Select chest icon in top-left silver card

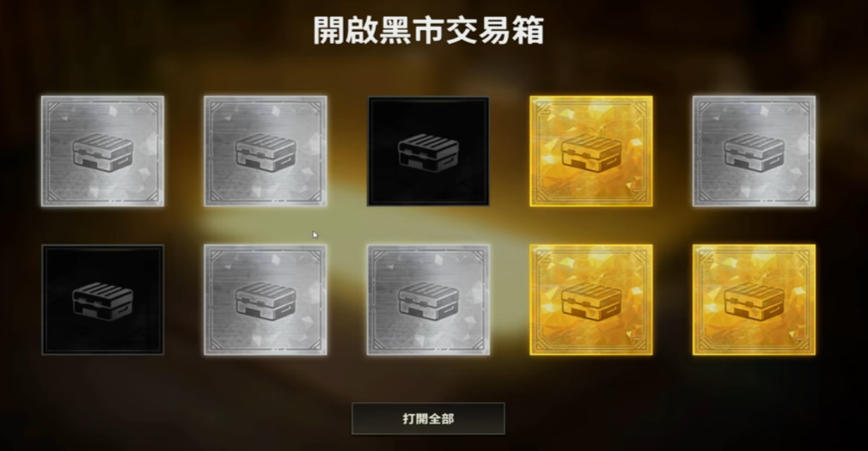[102, 153]
